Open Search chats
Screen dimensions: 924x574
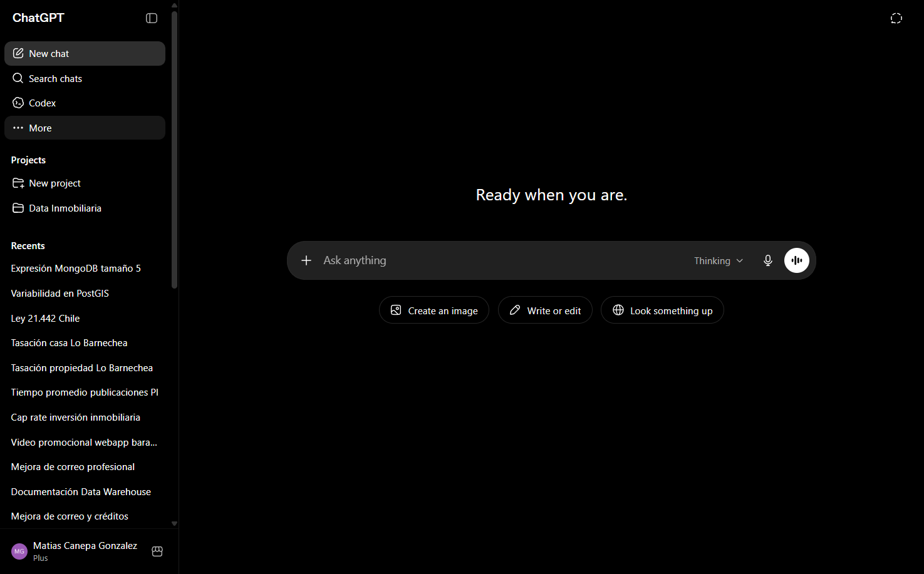click(85, 78)
